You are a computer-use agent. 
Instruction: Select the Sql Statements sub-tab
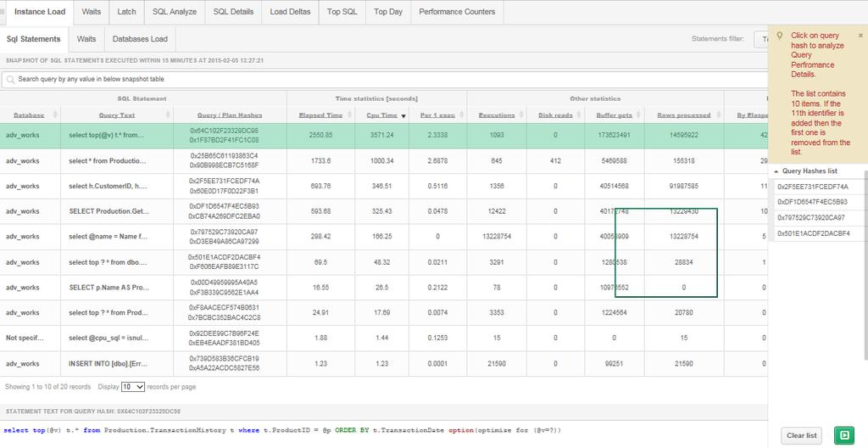33,39
